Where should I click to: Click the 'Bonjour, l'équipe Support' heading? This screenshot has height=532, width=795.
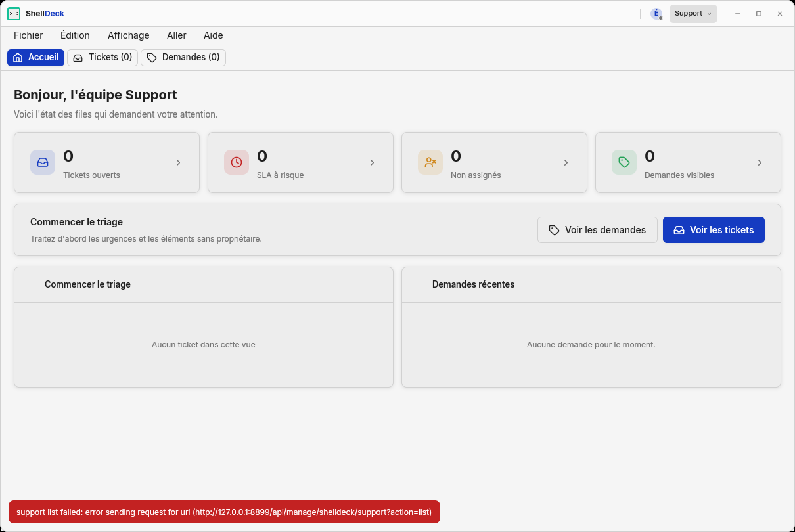(x=95, y=95)
